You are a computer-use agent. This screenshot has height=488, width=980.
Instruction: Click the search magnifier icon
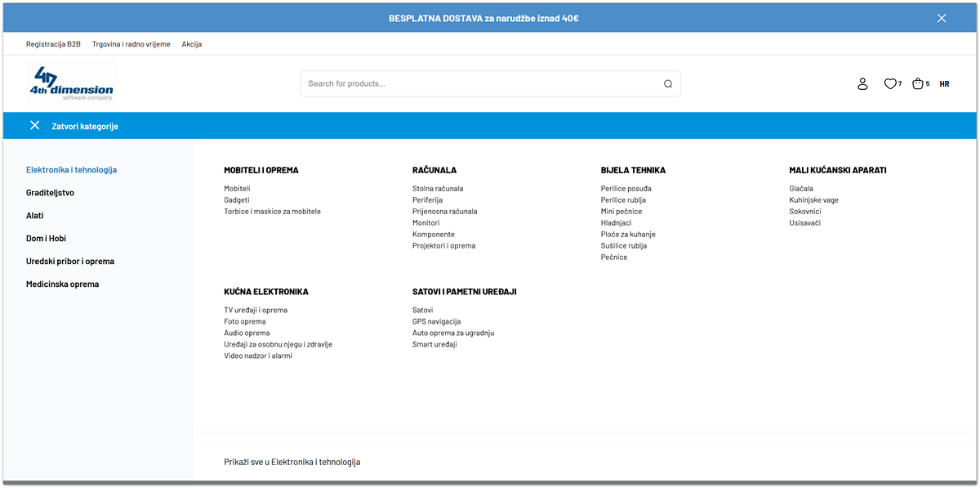(667, 83)
